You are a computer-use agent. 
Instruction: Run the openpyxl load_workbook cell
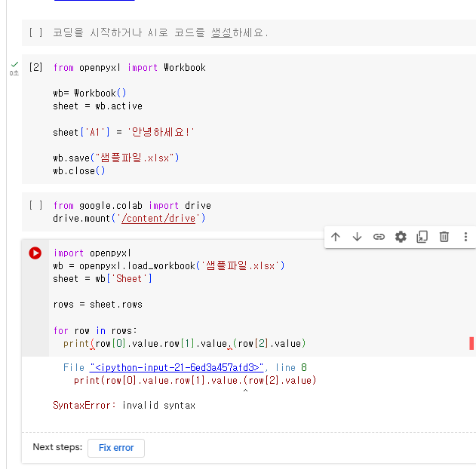(35, 253)
